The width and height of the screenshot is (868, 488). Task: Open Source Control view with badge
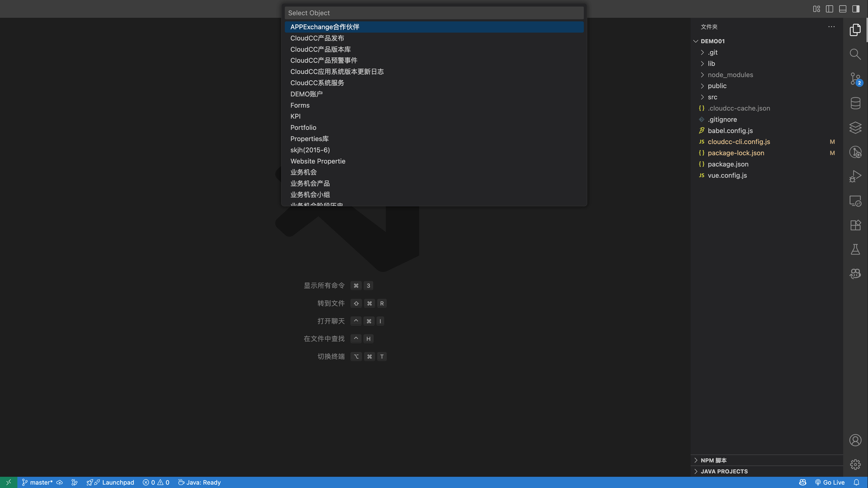(x=855, y=79)
